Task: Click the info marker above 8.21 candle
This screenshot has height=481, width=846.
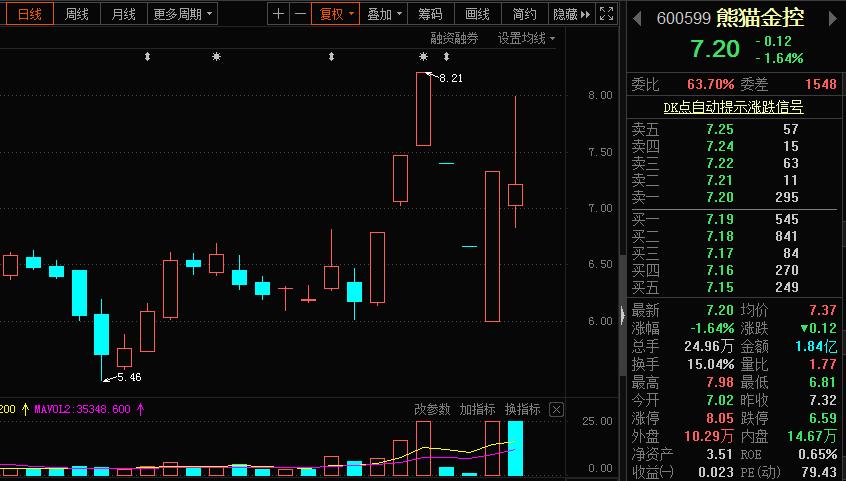Action: click(424, 57)
